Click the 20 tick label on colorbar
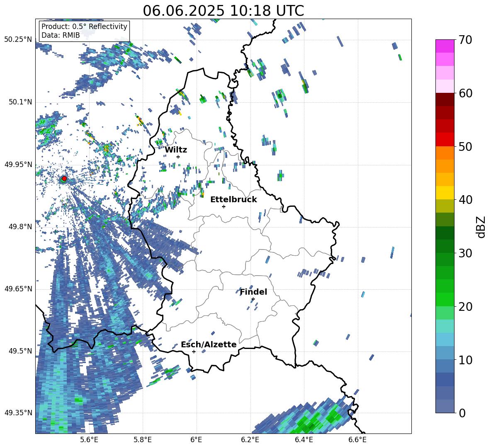This screenshot has height=448, width=491. 465,307
